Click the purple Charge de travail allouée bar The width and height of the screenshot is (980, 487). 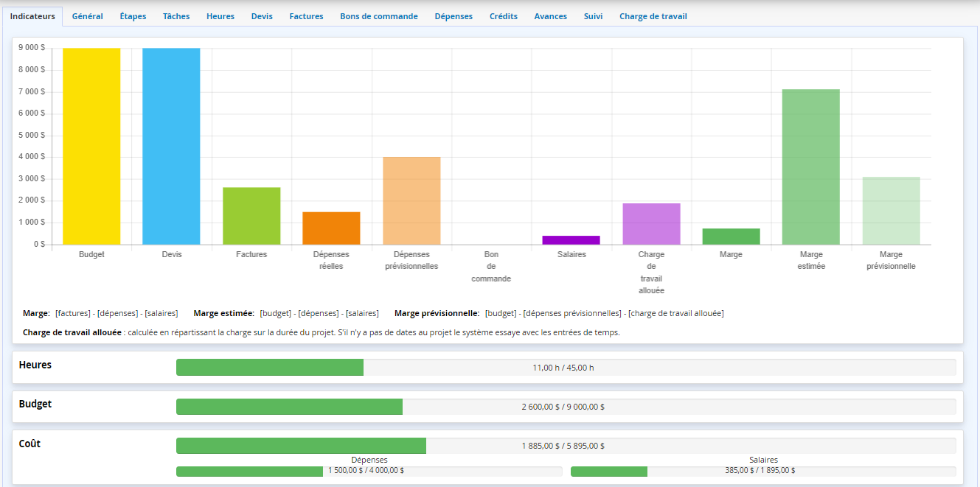pyautogui.click(x=651, y=224)
